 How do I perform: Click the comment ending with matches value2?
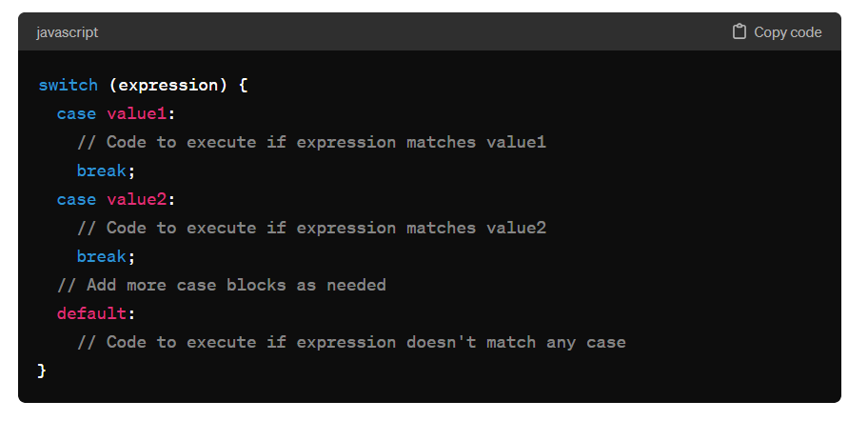point(311,228)
